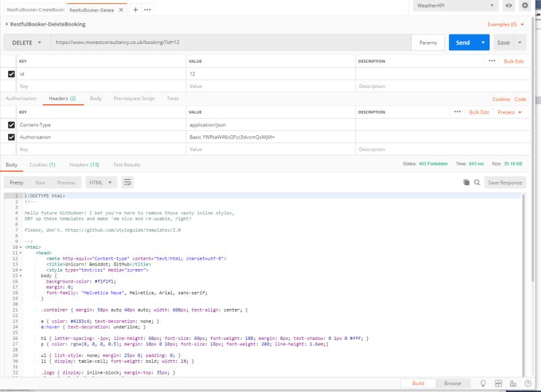541x392 pixels.
Task: Click the id parameter value 12
Action: pos(192,74)
